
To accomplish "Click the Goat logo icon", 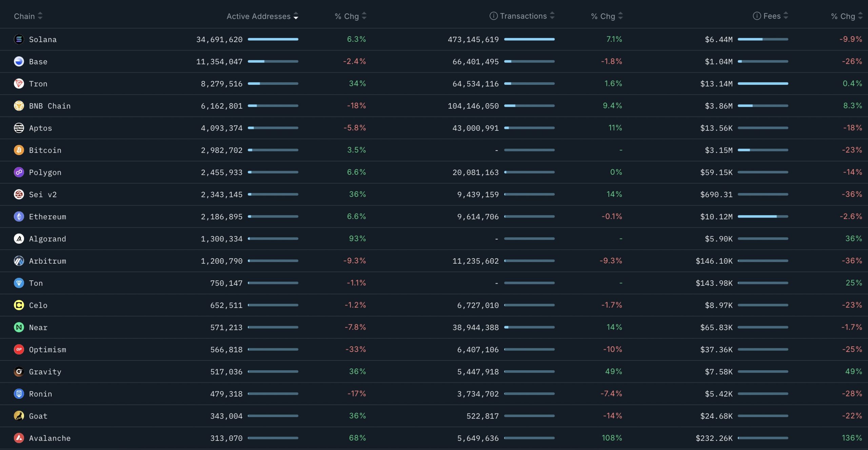I will [x=19, y=416].
